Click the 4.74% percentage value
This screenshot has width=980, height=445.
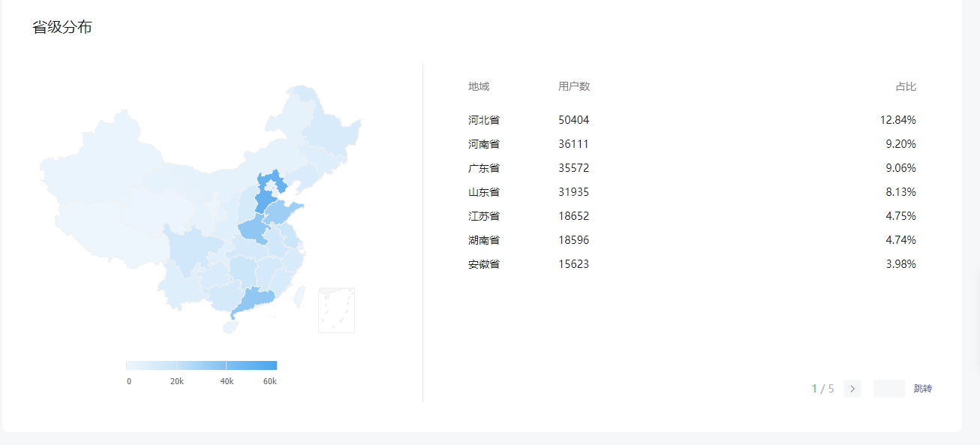tap(901, 240)
